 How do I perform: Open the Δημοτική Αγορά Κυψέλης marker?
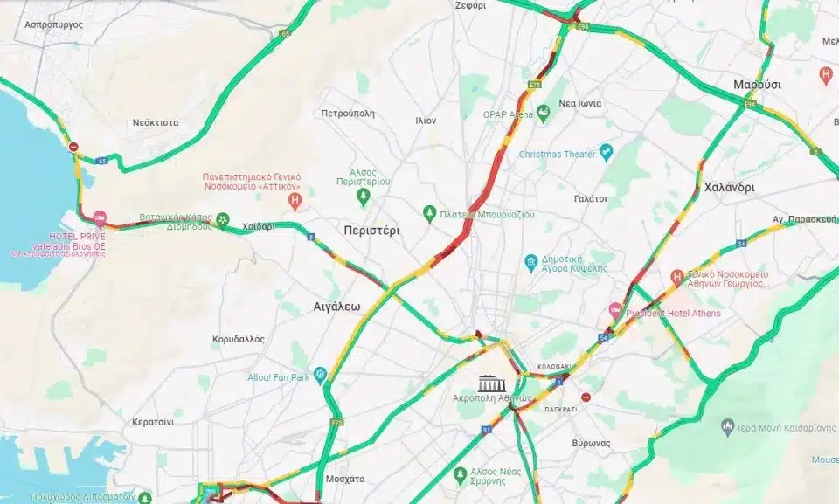[530, 262]
